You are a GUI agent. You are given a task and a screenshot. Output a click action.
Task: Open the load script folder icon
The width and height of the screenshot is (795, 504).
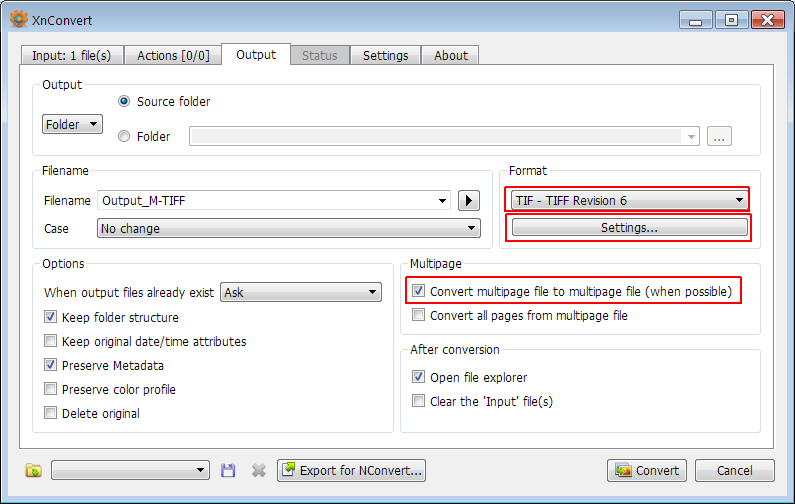point(33,471)
